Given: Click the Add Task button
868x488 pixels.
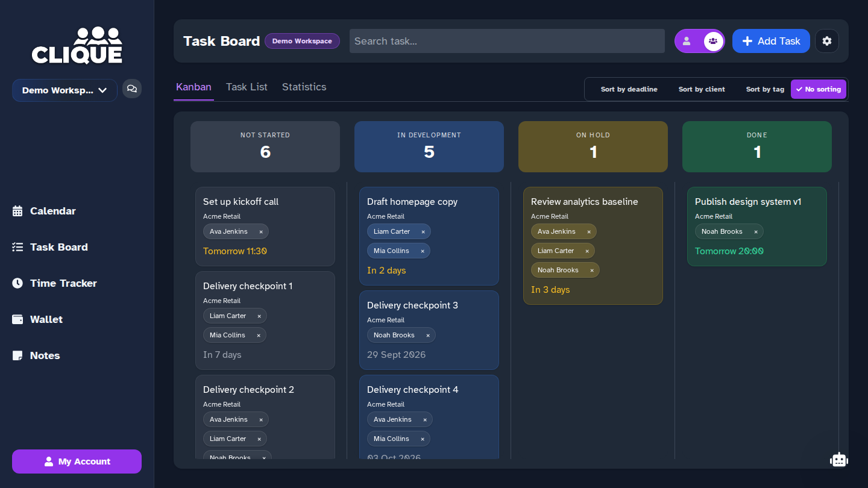Looking at the screenshot, I should click(x=771, y=41).
